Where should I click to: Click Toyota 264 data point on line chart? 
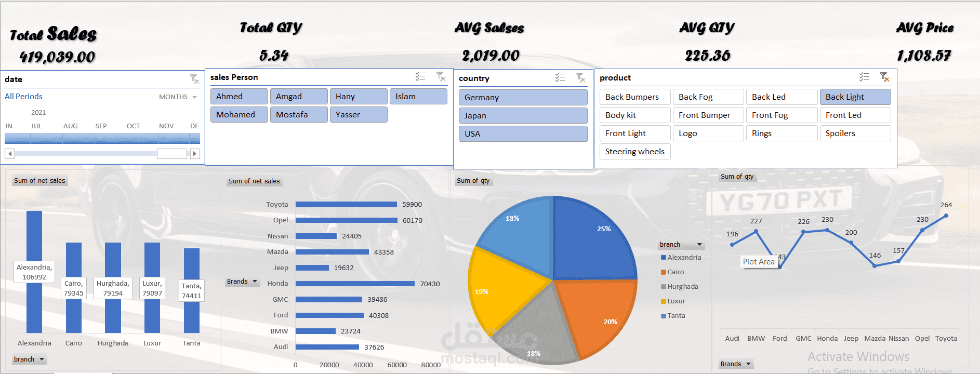[946, 216]
